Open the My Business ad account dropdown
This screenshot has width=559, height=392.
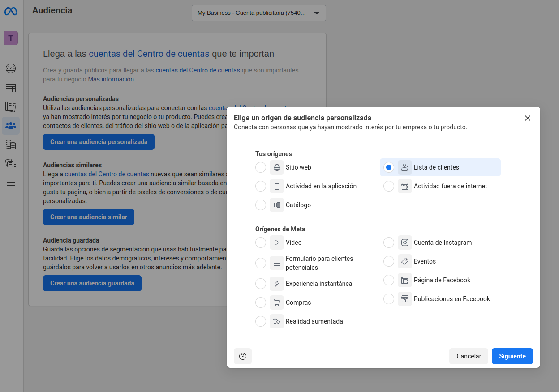coord(259,13)
